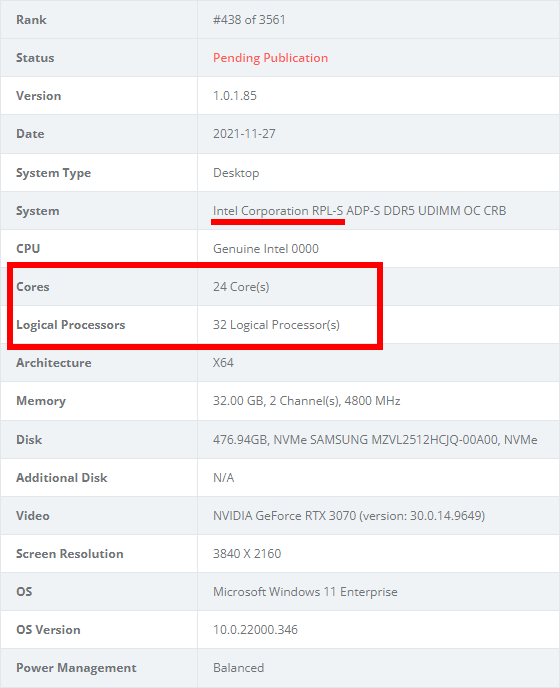
Task: Click the Balanced power management value
Action: (238, 668)
